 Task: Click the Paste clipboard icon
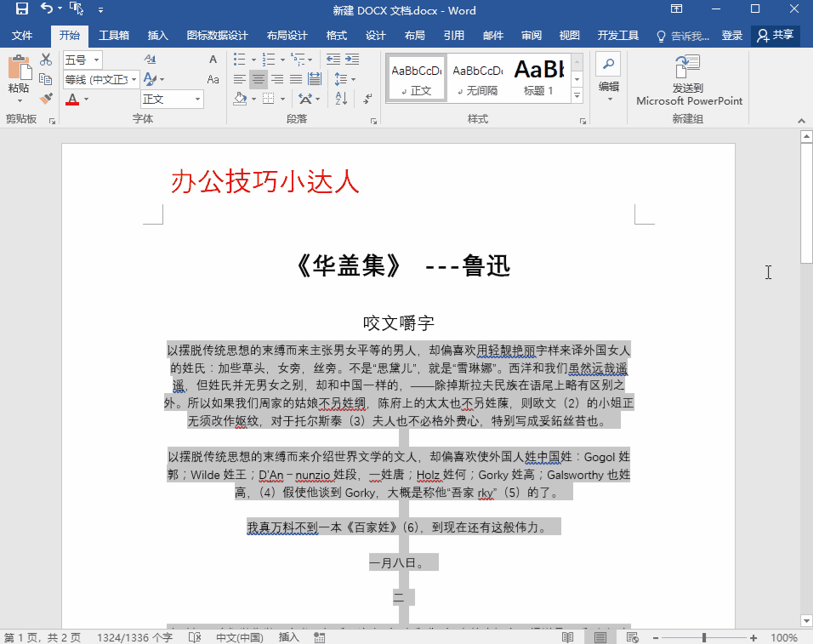point(20,68)
